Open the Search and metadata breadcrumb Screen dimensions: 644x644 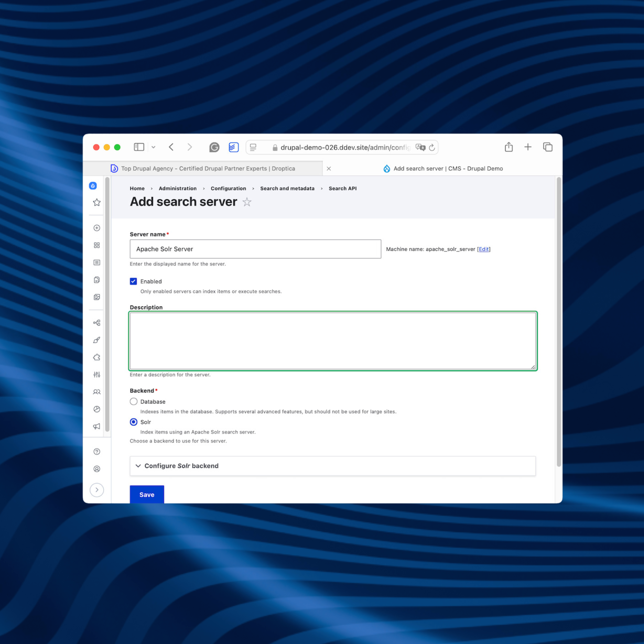tap(287, 188)
